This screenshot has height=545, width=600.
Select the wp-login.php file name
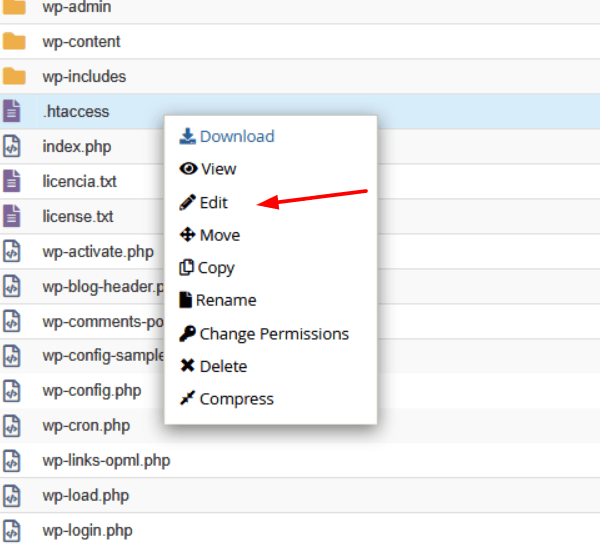(x=88, y=531)
